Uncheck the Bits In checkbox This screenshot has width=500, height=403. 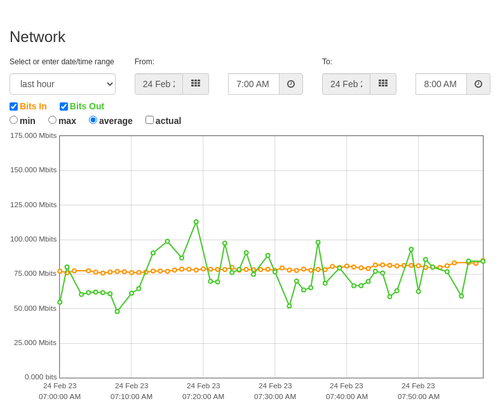click(x=14, y=106)
